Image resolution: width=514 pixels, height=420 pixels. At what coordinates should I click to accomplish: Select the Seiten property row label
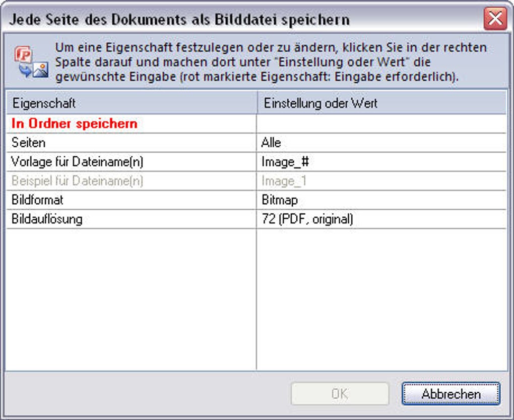pos(28,143)
